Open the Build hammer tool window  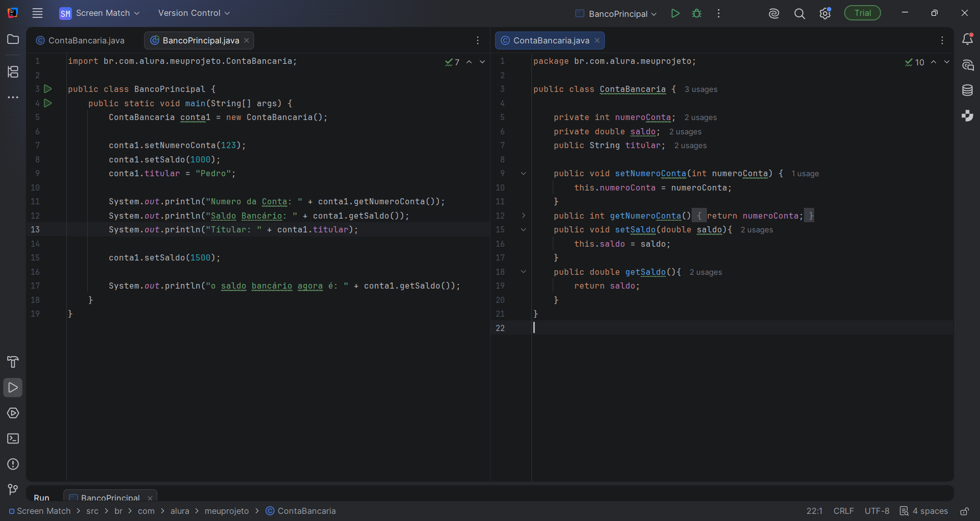13,362
